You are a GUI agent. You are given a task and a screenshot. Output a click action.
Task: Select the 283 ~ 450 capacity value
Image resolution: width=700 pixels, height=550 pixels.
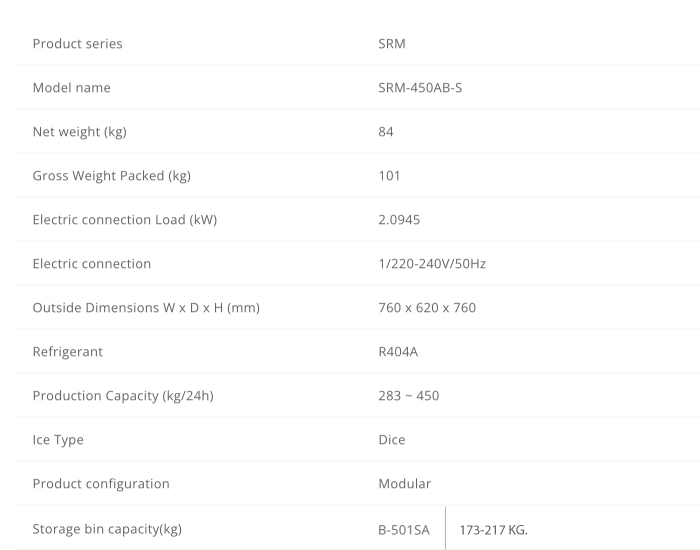pyautogui.click(x=408, y=396)
